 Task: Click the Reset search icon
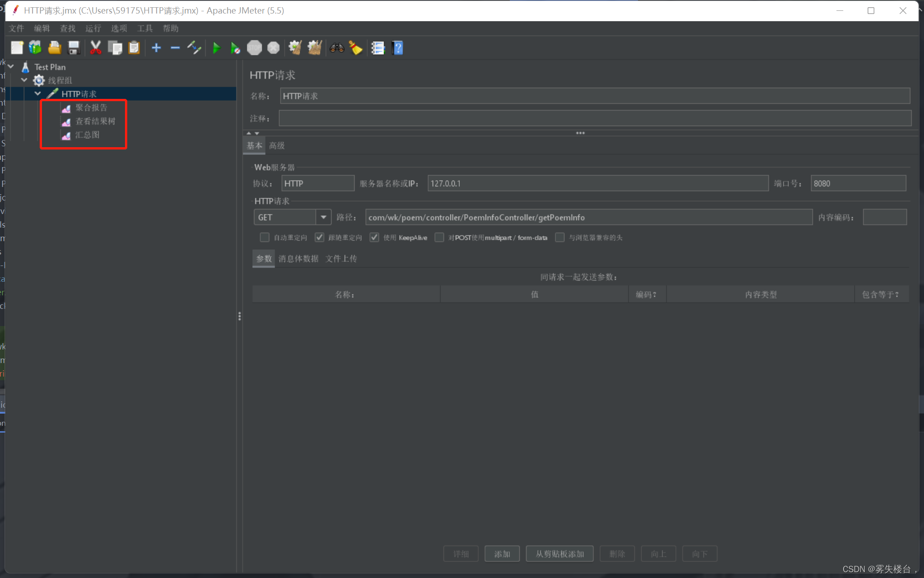(356, 48)
